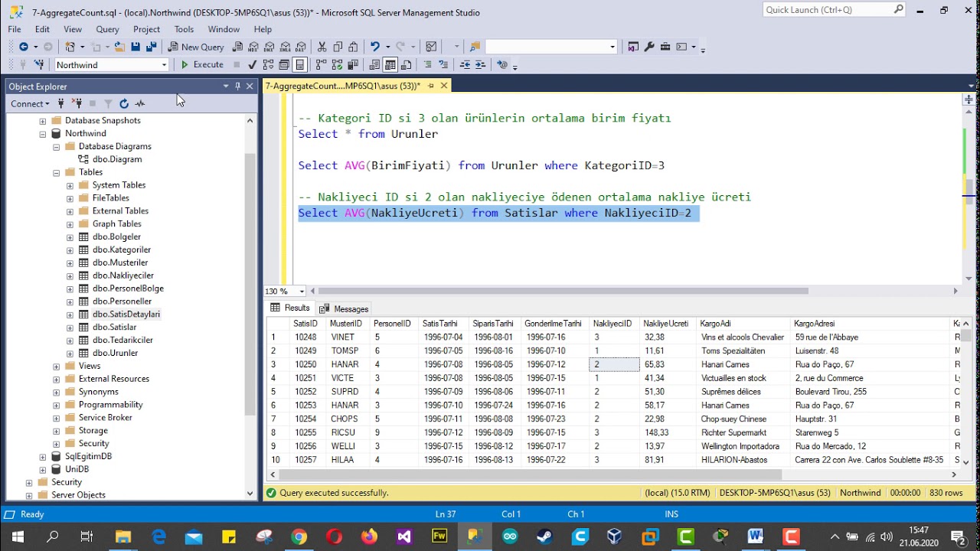Click Object Explorer Activity Monitor icon
980x551 pixels.
(x=140, y=103)
